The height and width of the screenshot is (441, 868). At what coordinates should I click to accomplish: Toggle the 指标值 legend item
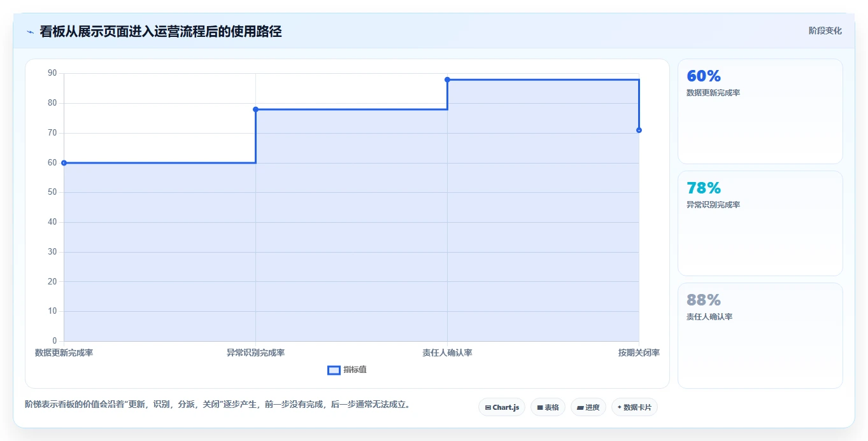point(347,370)
